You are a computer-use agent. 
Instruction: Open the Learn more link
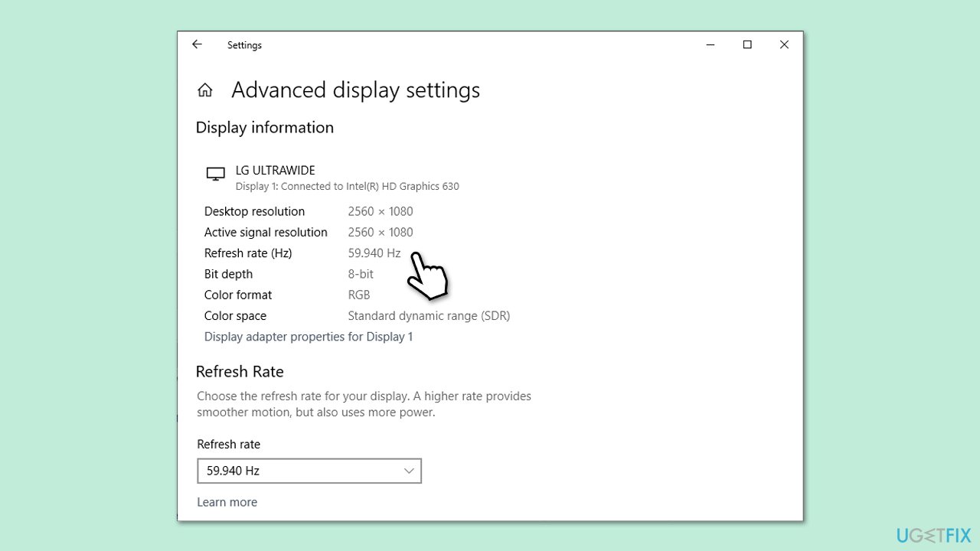click(x=227, y=502)
